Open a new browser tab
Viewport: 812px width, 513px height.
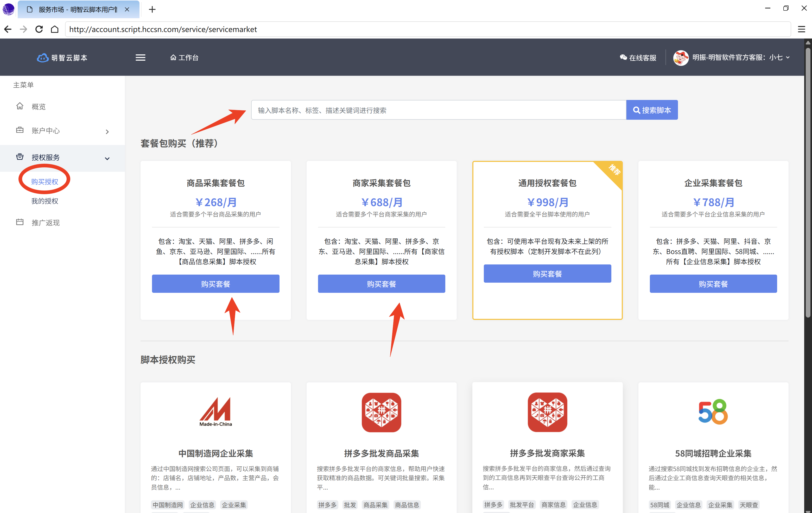152,9
